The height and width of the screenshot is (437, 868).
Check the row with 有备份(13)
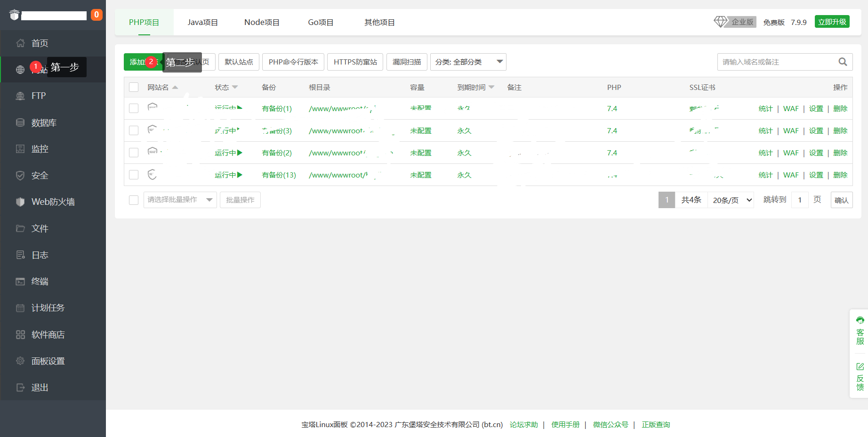134,175
